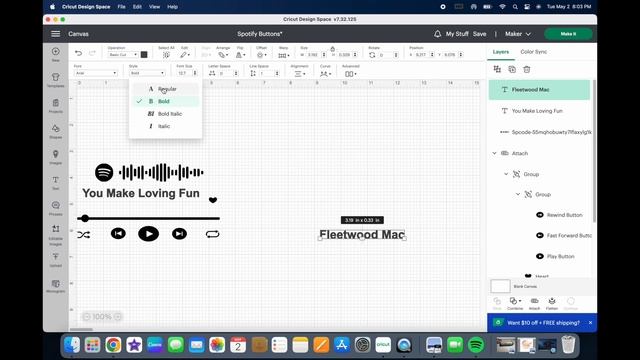
Task: Open Spotify from the Dock
Action: pyautogui.click(x=476, y=345)
